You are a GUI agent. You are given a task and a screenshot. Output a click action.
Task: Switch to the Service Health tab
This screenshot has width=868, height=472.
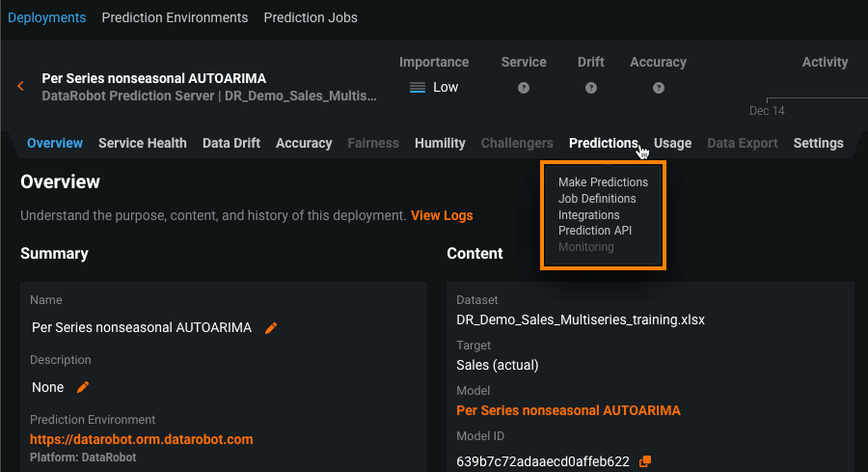143,143
